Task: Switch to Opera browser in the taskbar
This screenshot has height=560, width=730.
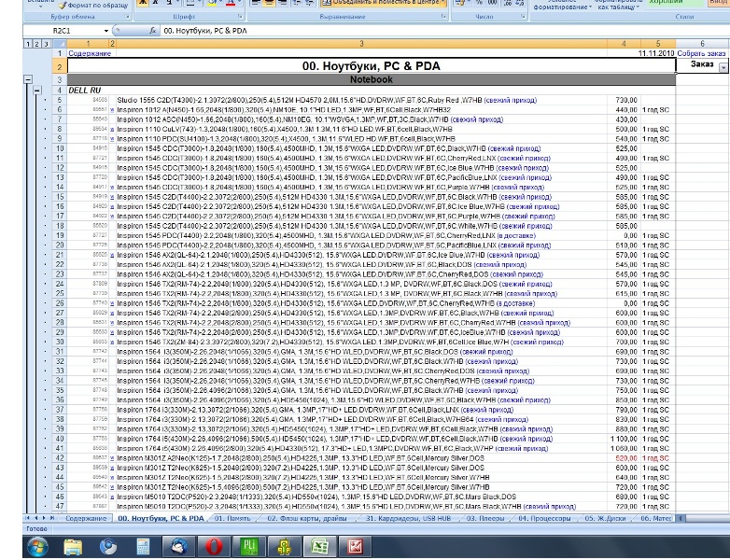Action: 214,547
